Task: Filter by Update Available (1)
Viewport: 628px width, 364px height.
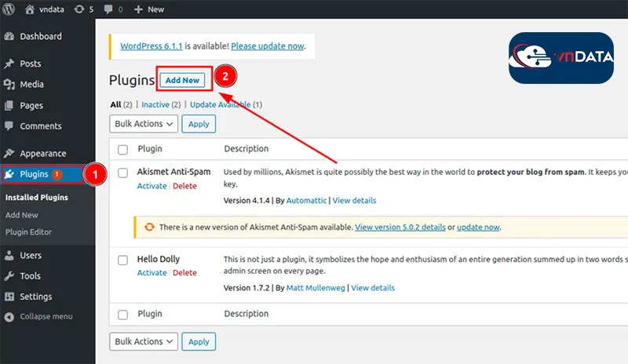Action: 226,104
